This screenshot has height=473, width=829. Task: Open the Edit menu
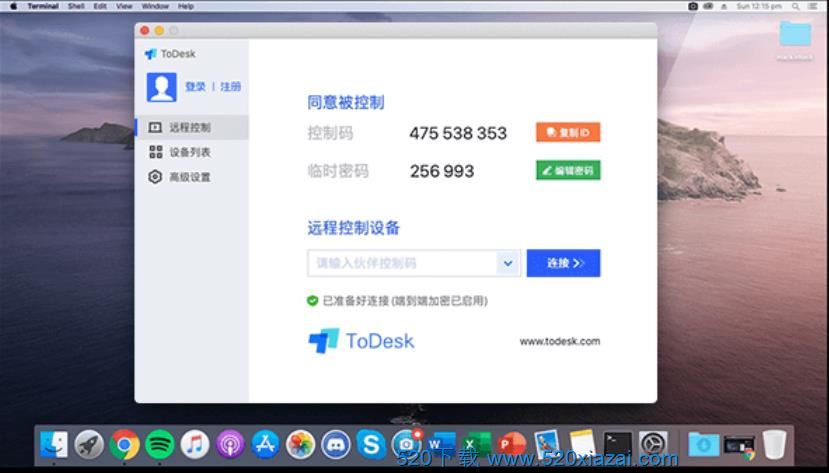tap(100, 6)
